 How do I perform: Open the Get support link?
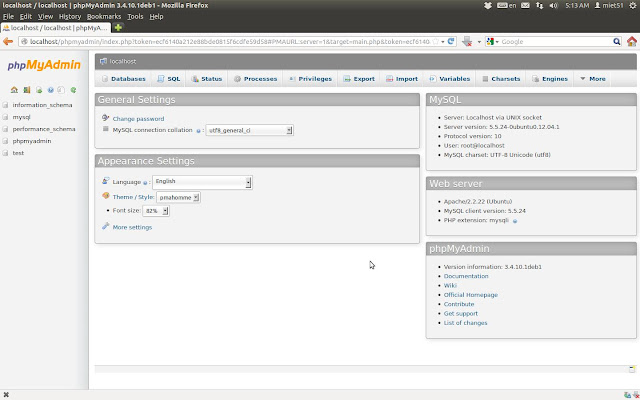461,314
